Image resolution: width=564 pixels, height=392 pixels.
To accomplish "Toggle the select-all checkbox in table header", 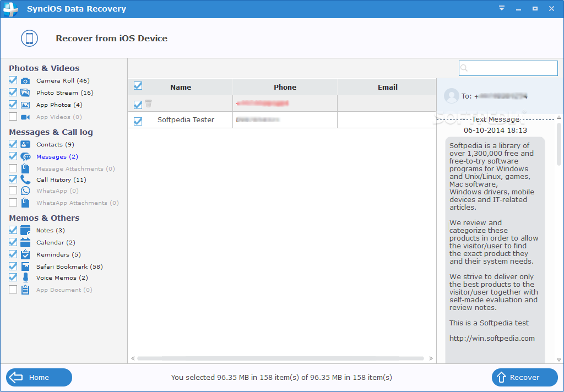I will click(138, 85).
